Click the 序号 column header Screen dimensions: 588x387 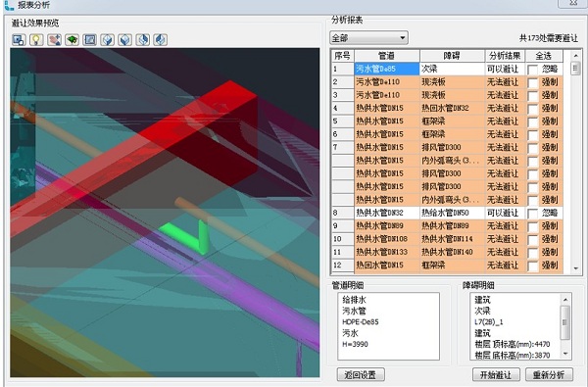tap(343, 56)
